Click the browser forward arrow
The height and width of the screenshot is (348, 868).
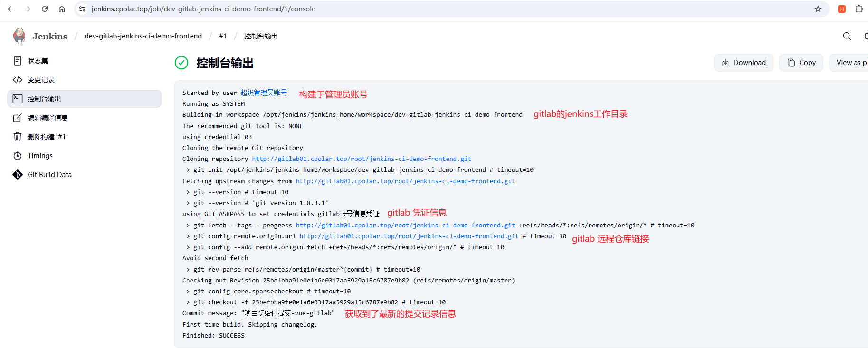pos(28,9)
